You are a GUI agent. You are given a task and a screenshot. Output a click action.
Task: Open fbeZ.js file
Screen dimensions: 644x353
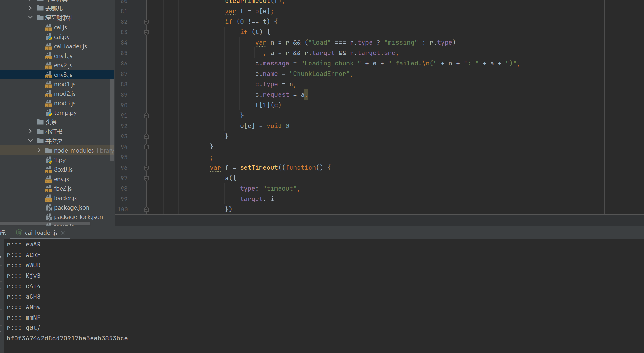click(x=63, y=189)
